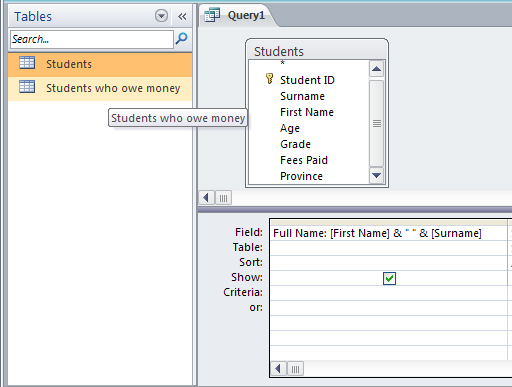Collapse the navigation pane with double-chevron
512x387 pixels.
coord(182,16)
